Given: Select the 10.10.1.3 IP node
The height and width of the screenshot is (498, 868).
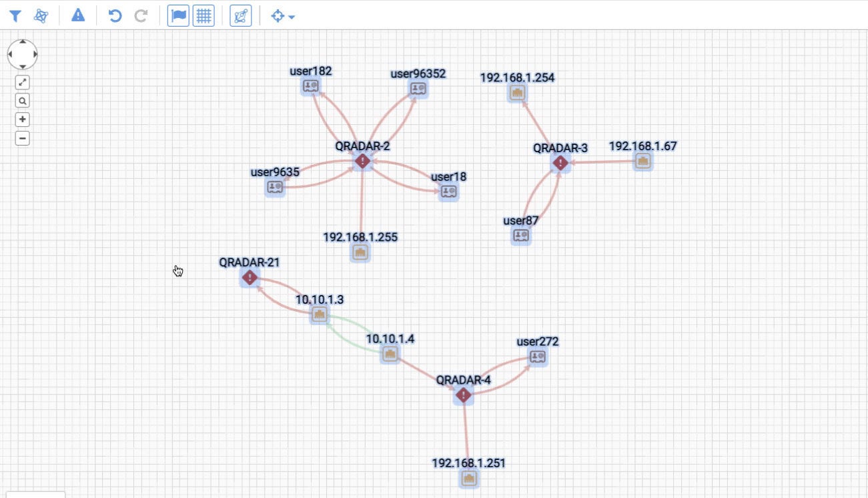Looking at the screenshot, I should 320,314.
